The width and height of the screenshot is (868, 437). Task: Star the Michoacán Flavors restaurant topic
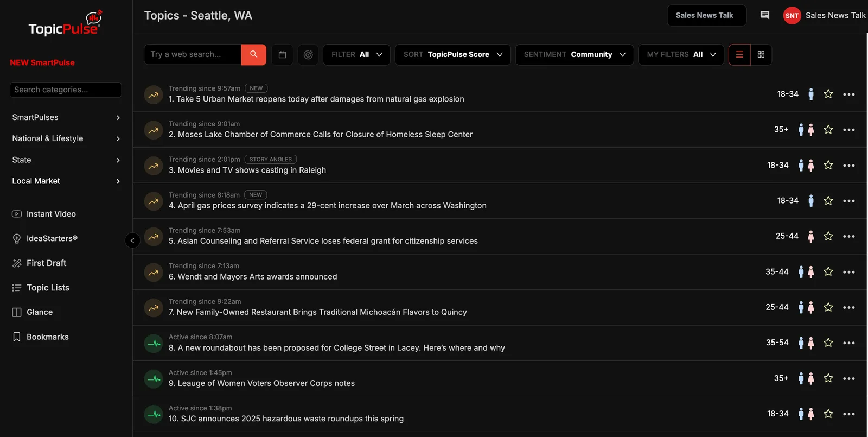828,307
